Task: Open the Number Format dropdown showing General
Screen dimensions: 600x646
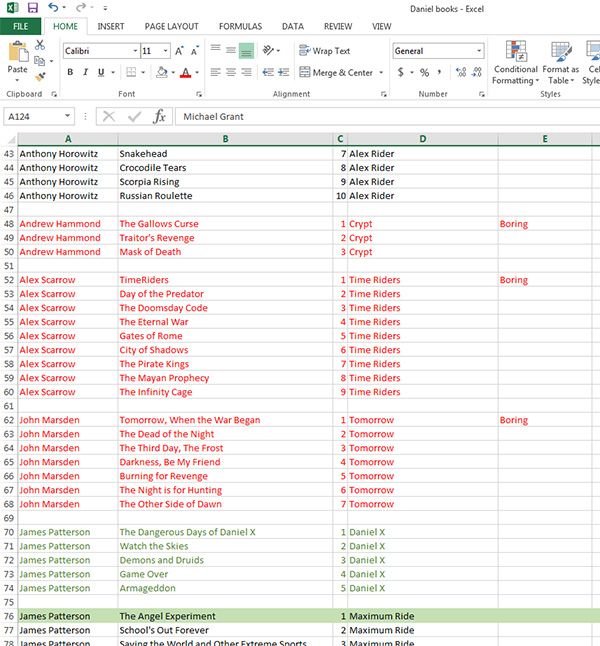Action: [x=479, y=51]
